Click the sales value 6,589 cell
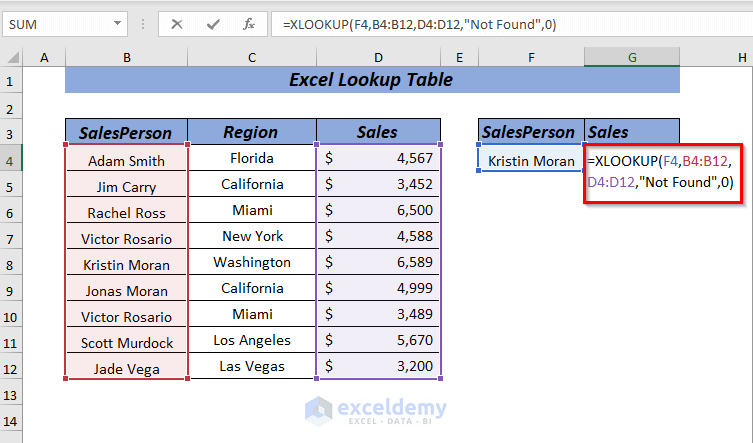Image resolution: width=753 pixels, height=443 pixels. pos(378,262)
